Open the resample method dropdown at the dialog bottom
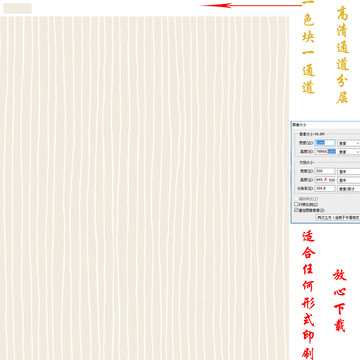 338,217
